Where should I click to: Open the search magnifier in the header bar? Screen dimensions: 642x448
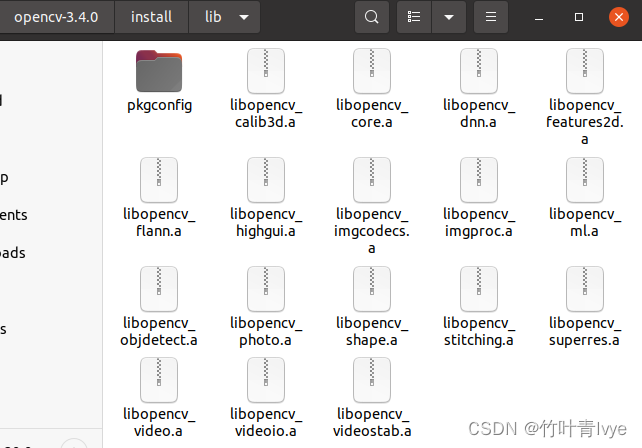click(372, 17)
